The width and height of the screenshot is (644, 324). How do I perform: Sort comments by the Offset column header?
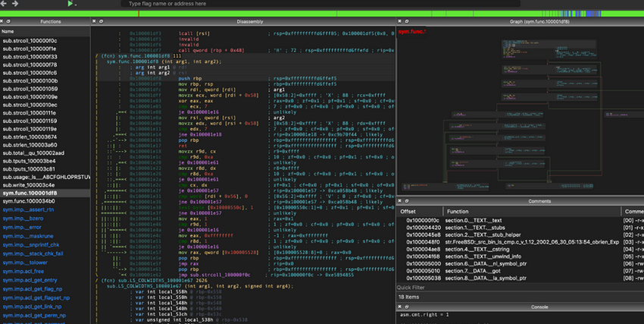409,211
